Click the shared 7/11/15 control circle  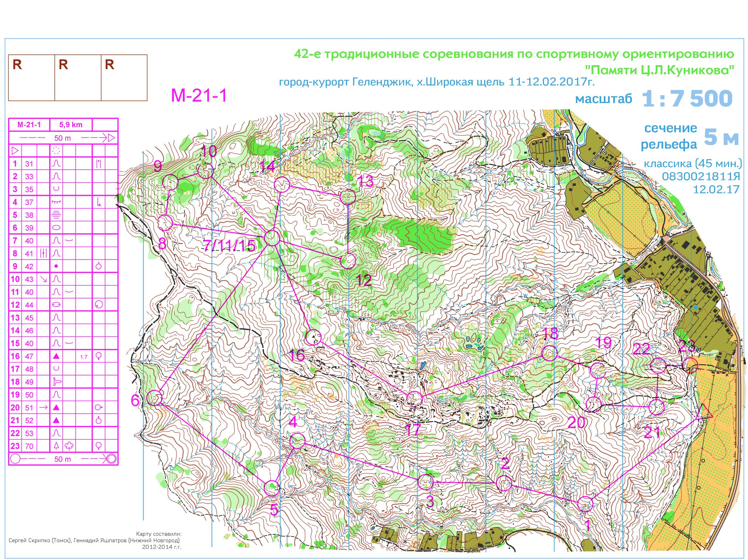(x=272, y=238)
